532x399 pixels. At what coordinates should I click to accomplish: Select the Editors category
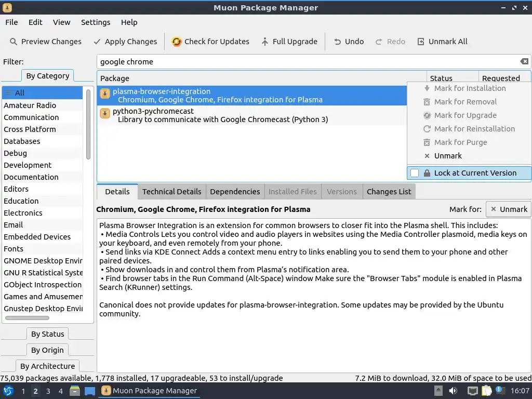tap(42, 189)
